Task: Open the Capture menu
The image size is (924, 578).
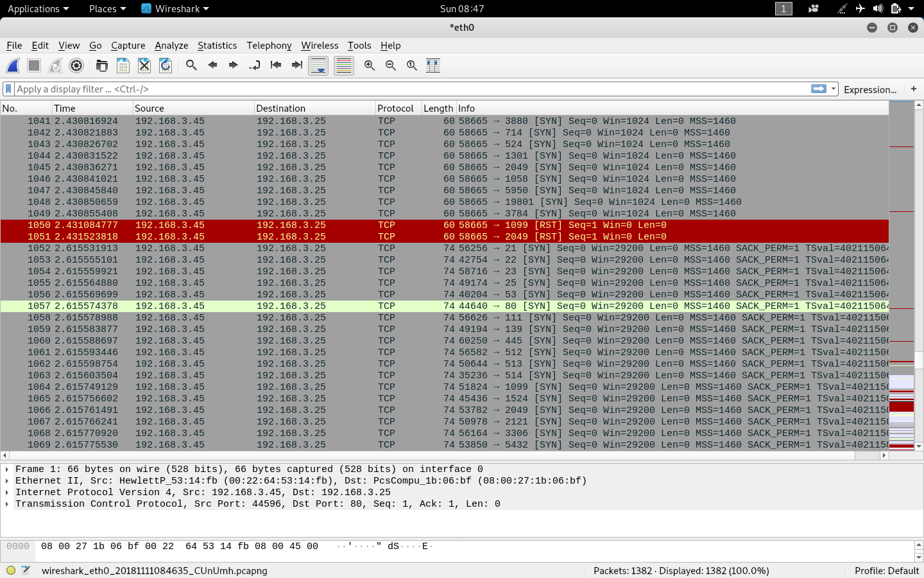Action: (128, 46)
